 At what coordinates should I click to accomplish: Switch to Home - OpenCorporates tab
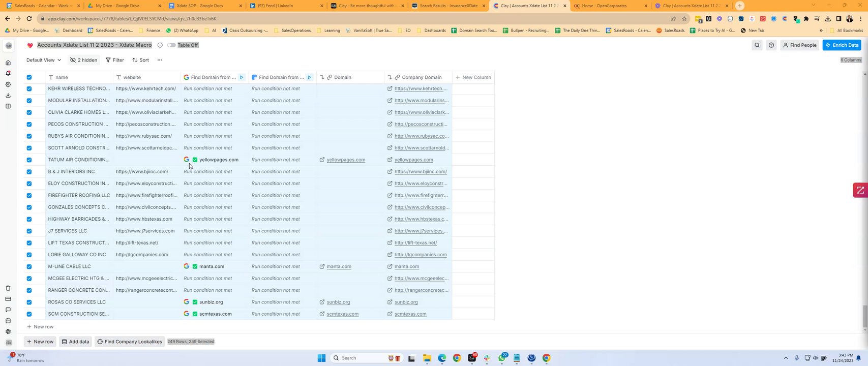[x=611, y=6]
